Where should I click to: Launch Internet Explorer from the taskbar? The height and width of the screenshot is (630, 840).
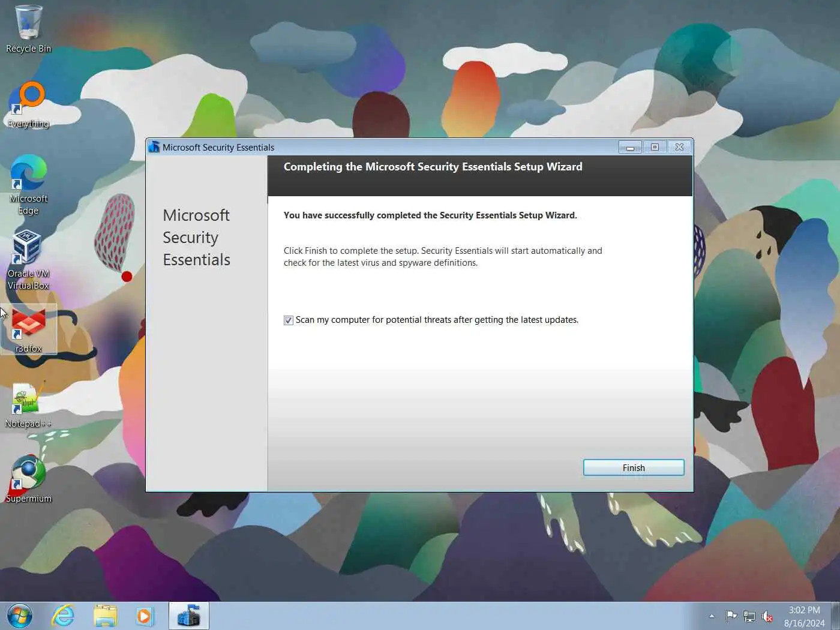(x=63, y=616)
